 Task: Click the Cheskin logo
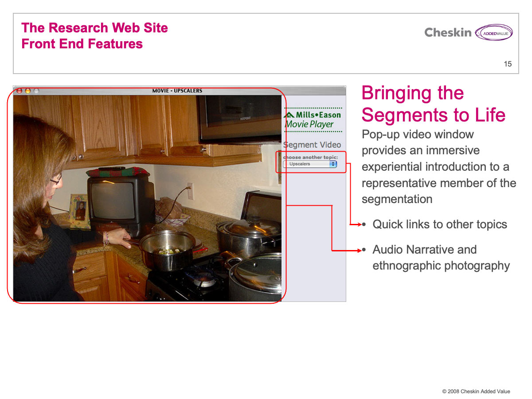[x=447, y=32]
